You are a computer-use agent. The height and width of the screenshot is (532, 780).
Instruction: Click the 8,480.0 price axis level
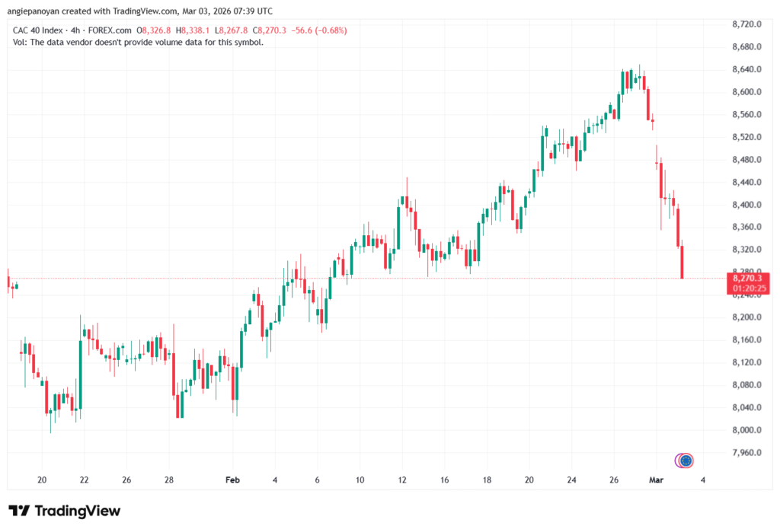tap(744, 160)
